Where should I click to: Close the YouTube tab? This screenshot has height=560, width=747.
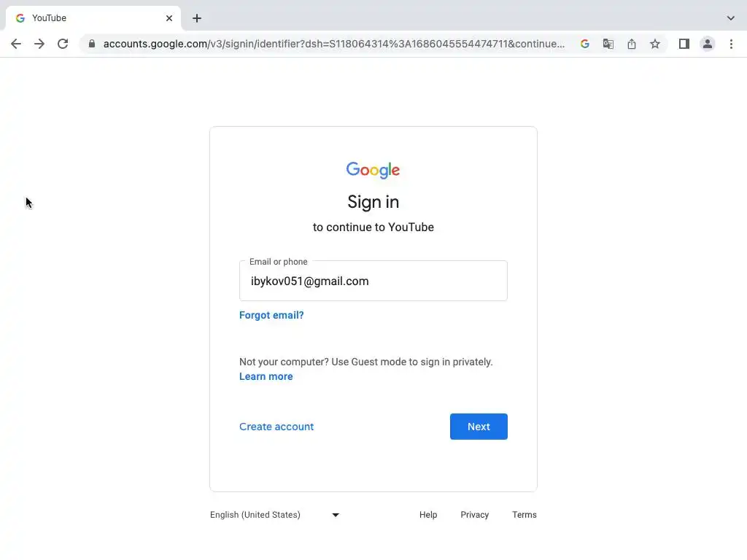[169, 18]
